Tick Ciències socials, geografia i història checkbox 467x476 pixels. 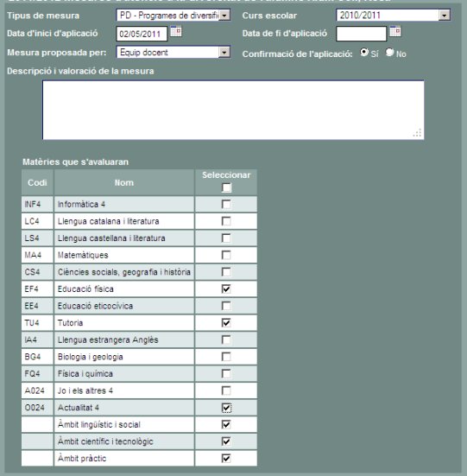point(226,272)
